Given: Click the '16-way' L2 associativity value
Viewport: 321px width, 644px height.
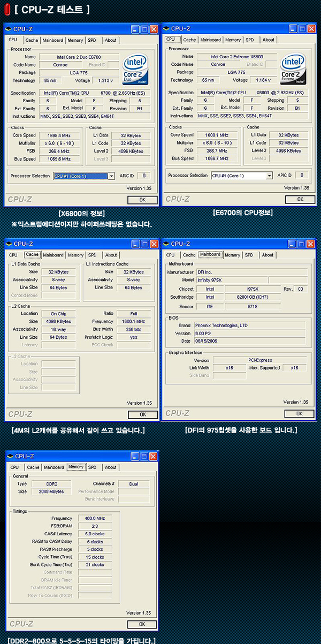Looking at the screenshot, I should [58, 329].
